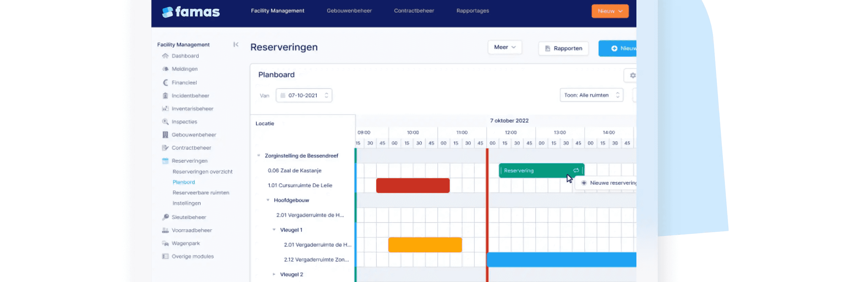Open Reserveerbare ruimten submenu

coord(201,193)
